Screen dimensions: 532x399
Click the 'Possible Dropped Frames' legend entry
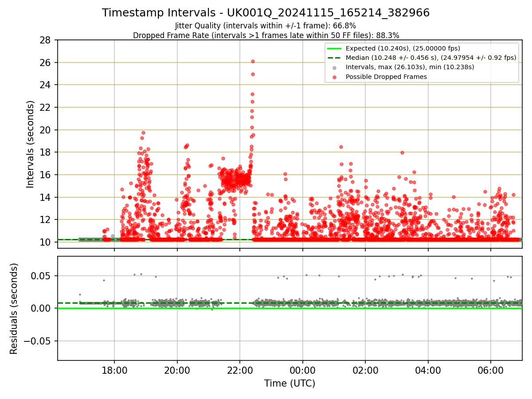pyautogui.click(x=386, y=77)
